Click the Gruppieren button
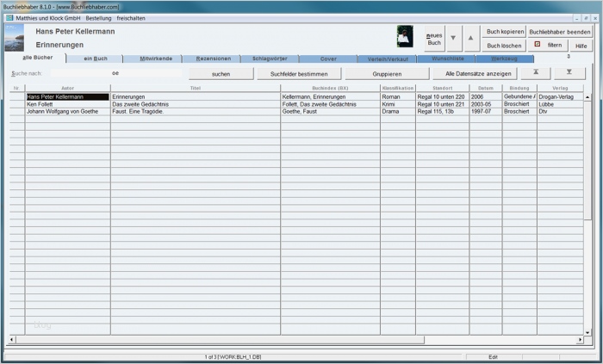603x364 pixels. pyautogui.click(x=387, y=74)
